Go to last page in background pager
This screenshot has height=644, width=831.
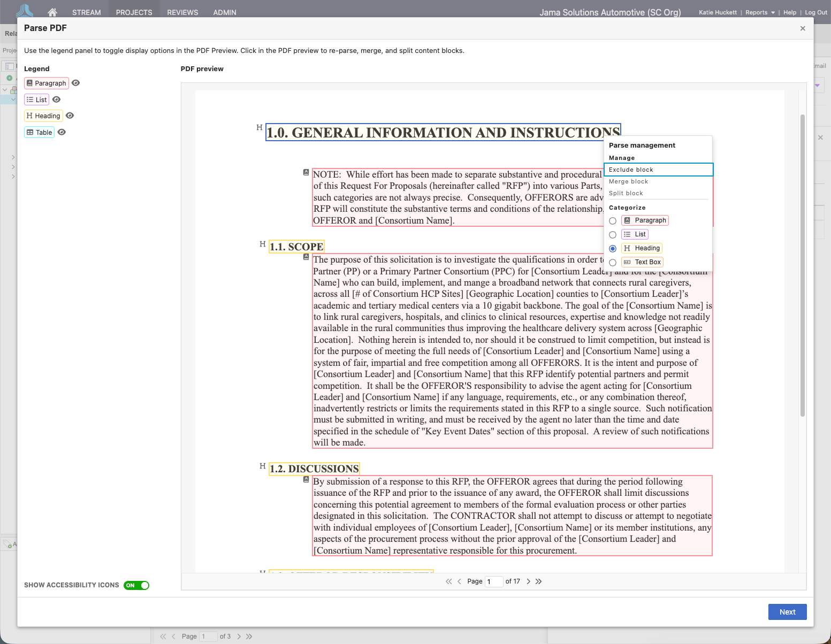(x=249, y=637)
